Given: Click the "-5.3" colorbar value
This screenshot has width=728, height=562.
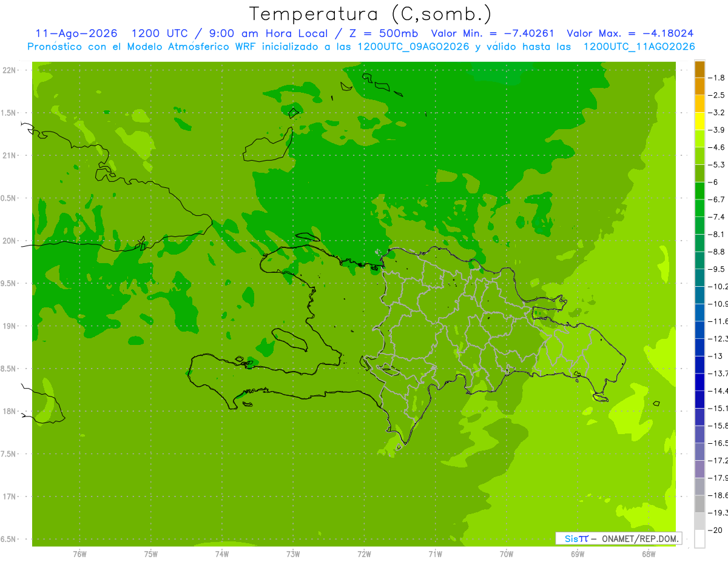Looking at the screenshot, I should tap(717, 164).
